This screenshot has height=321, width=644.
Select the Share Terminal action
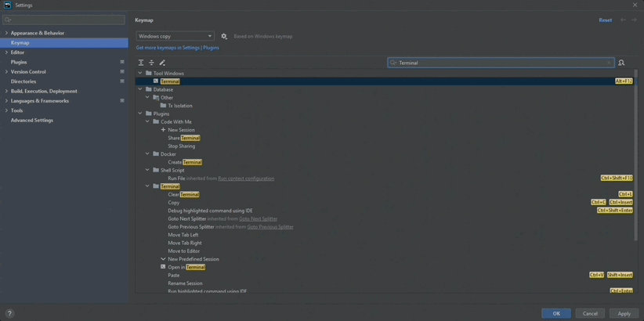(x=184, y=138)
